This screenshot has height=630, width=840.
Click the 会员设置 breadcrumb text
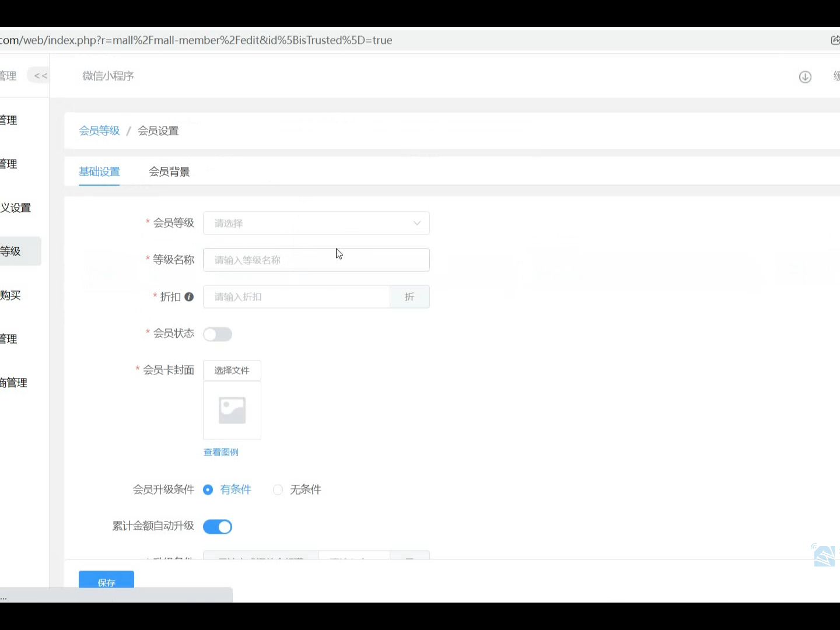tap(158, 131)
